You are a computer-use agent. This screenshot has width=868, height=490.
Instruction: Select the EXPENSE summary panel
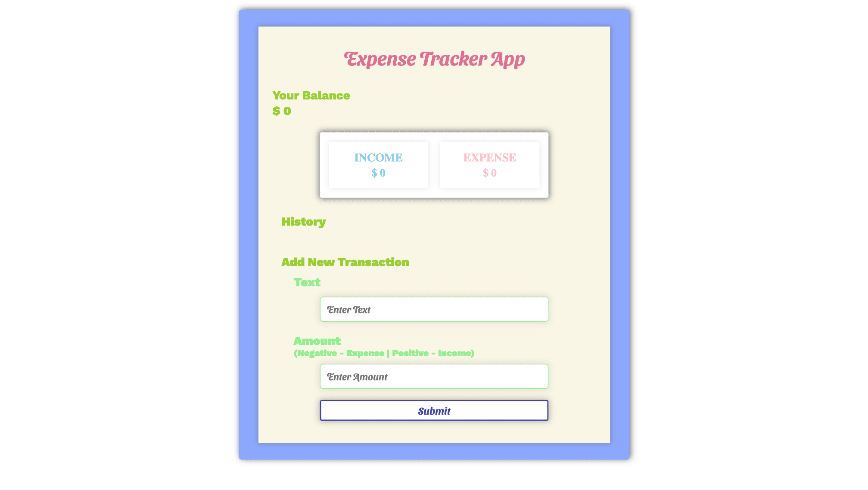[x=489, y=164]
